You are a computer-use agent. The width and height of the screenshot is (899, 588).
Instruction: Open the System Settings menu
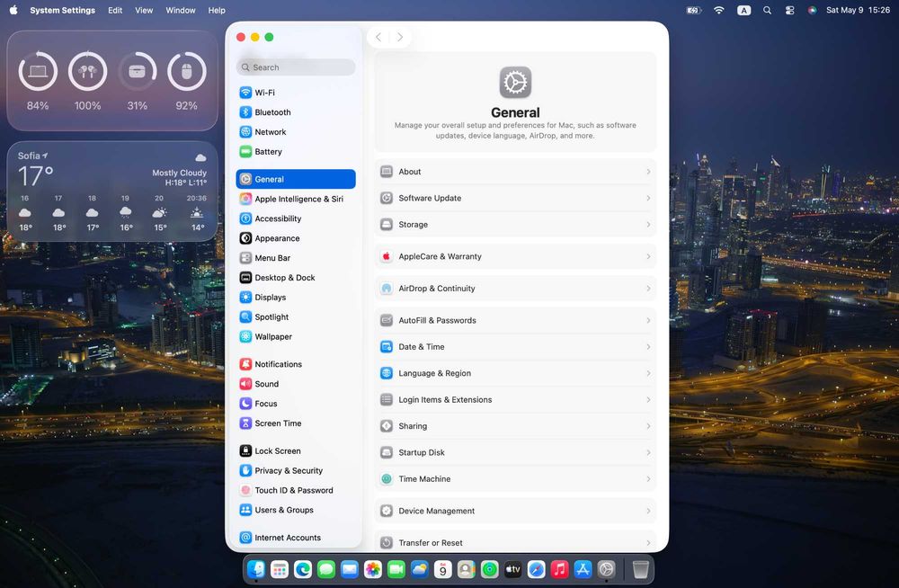pyautogui.click(x=63, y=10)
